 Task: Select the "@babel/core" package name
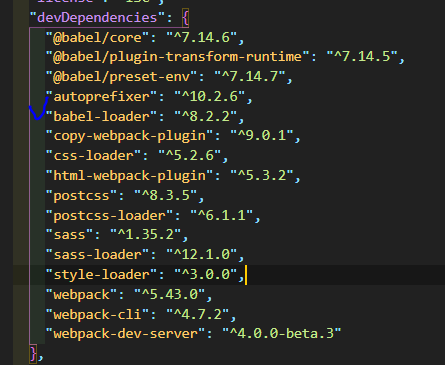point(98,37)
